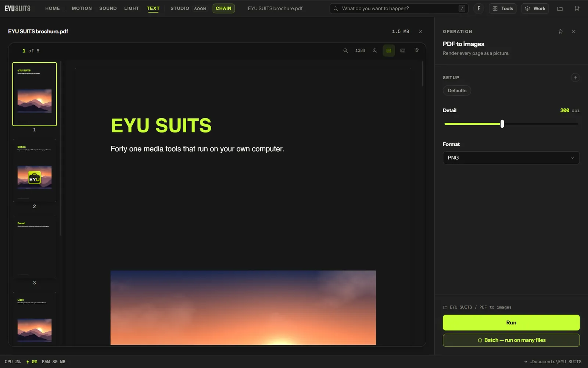This screenshot has width=588, height=368.
Task: Click the Documents\EYU SUITS path in status bar
Action: pyautogui.click(x=553, y=362)
